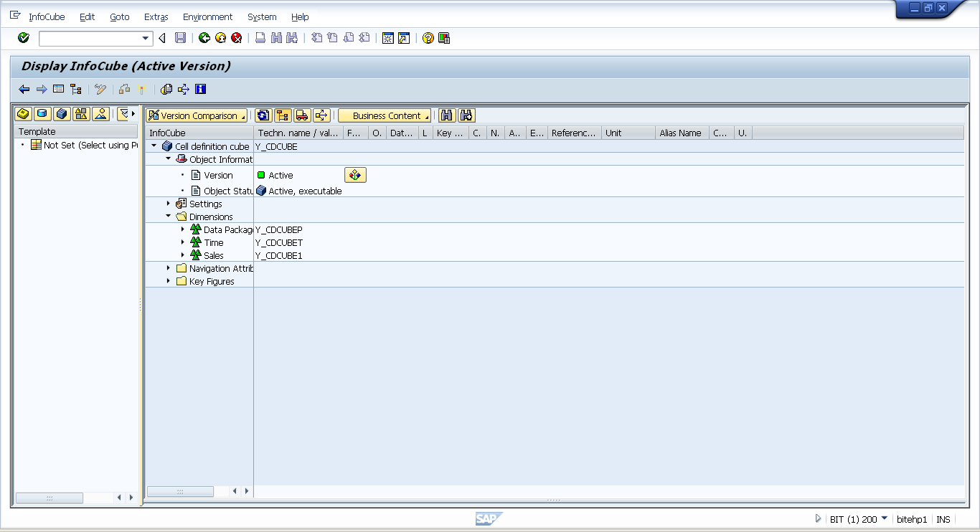Click the red Cancel icon

tap(236, 38)
